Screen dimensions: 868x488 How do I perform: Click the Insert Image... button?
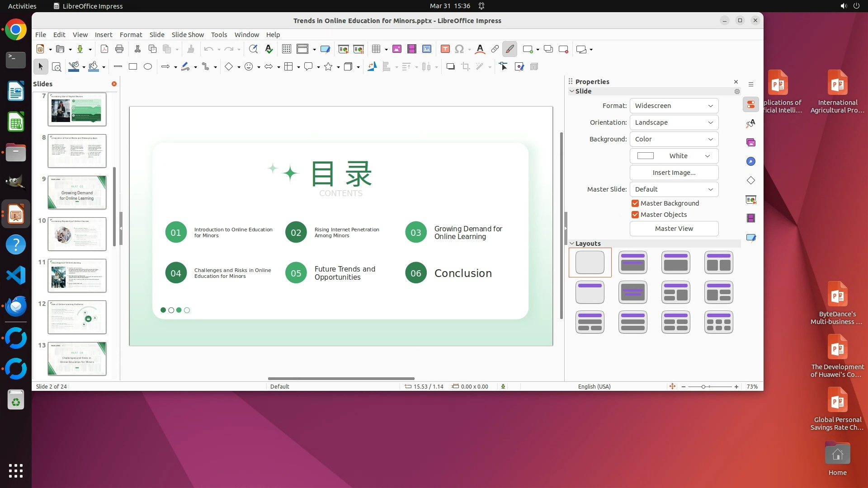pyautogui.click(x=674, y=173)
